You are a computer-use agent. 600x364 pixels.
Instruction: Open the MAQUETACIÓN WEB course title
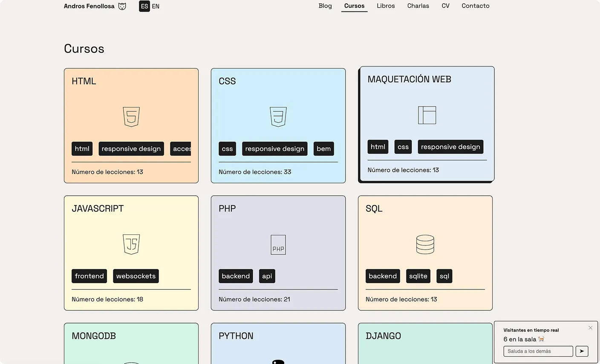click(x=410, y=79)
